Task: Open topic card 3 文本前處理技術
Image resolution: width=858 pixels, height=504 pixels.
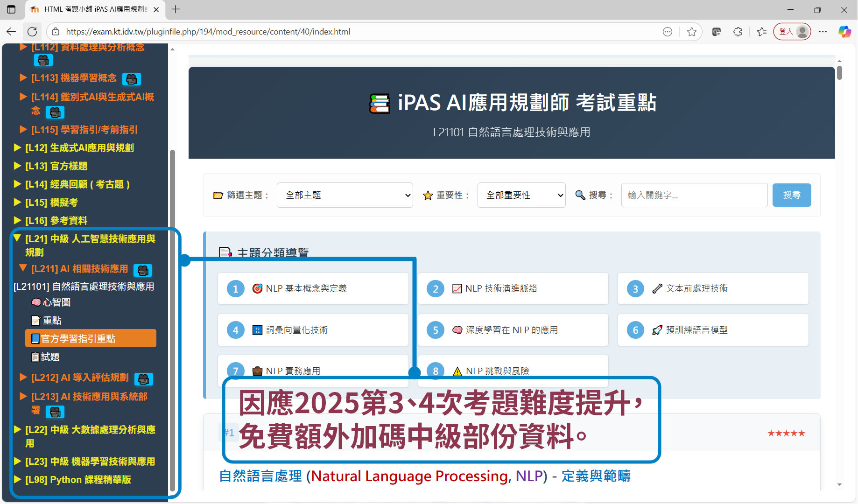Action: (712, 289)
